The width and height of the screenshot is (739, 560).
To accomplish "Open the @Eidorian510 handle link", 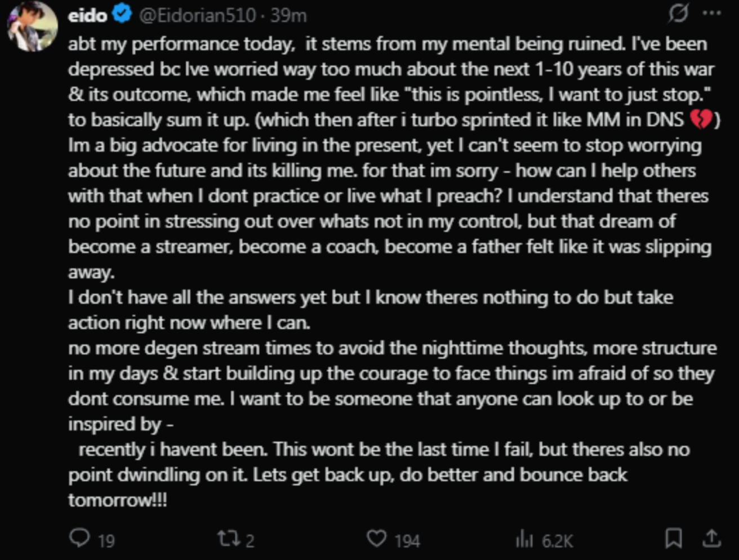I will coord(197,15).
